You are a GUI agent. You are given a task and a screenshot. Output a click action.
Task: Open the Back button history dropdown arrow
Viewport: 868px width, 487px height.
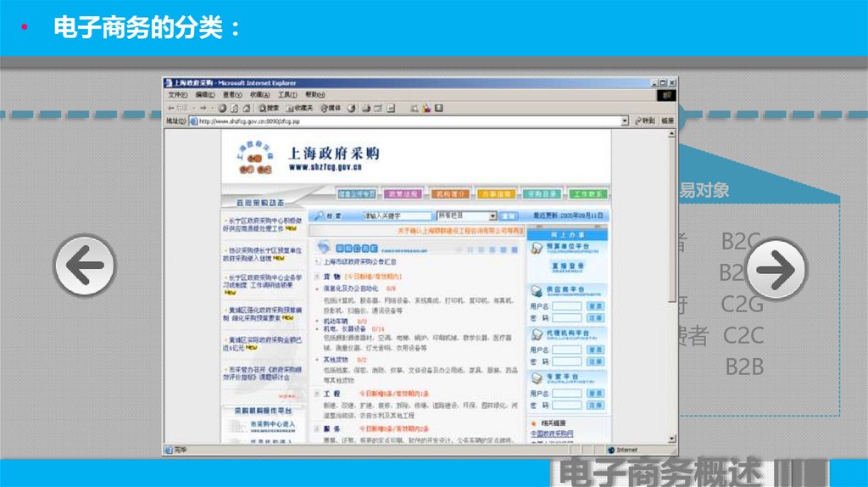[x=194, y=109]
